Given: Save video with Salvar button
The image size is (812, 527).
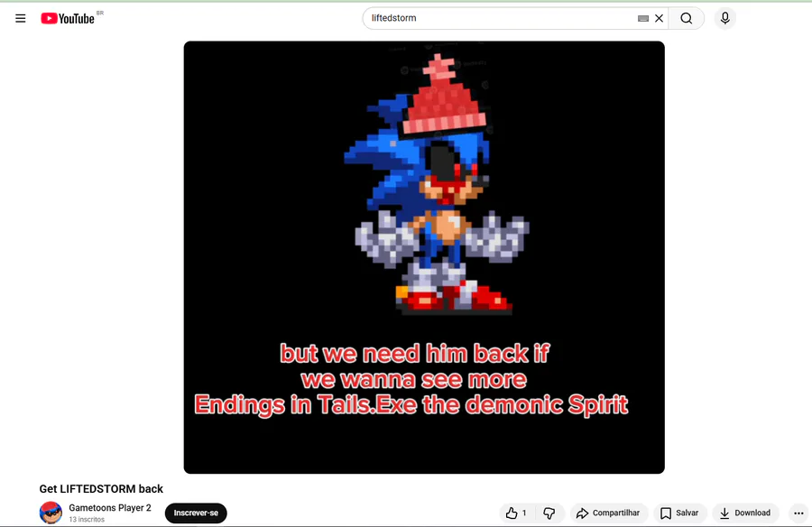Looking at the screenshot, I should tap(680, 513).
